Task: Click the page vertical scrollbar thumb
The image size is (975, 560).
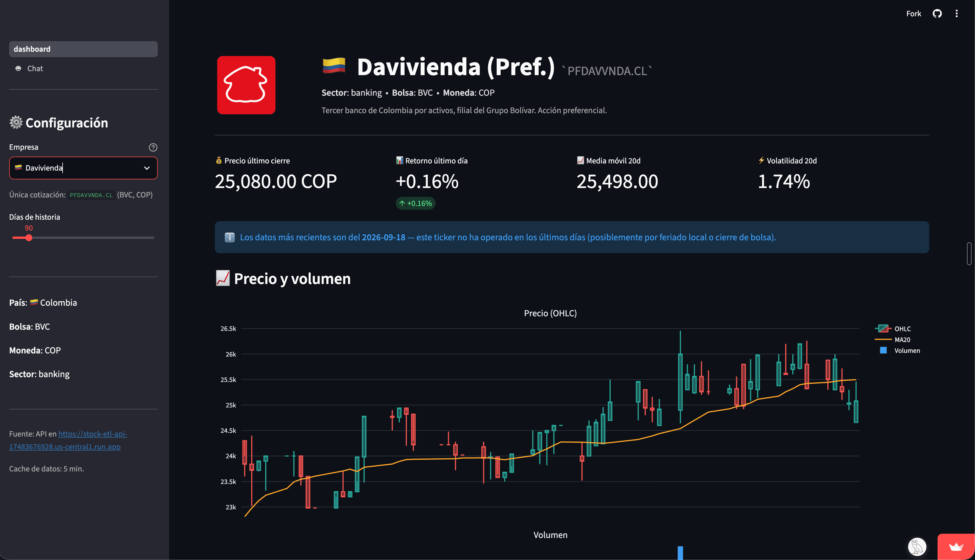Action: (x=969, y=253)
